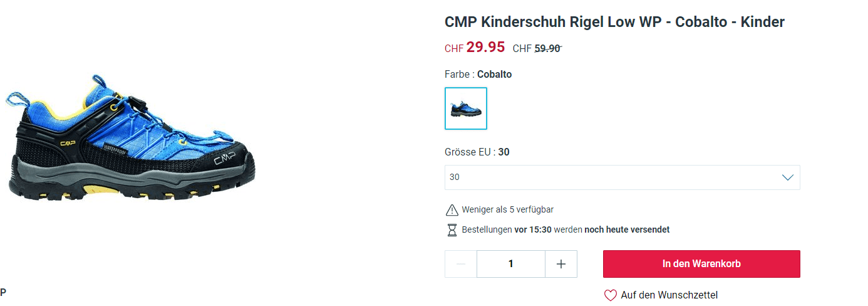Click the red sale price 29.95

pos(485,48)
